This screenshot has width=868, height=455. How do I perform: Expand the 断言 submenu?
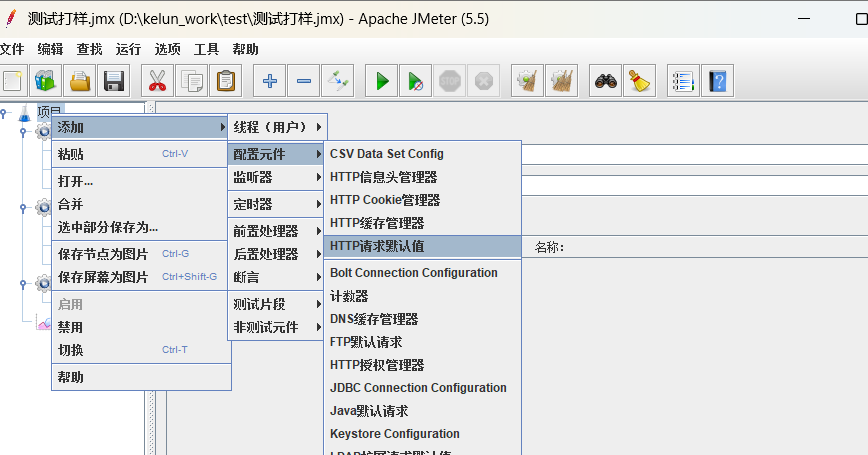pyautogui.click(x=276, y=277)
